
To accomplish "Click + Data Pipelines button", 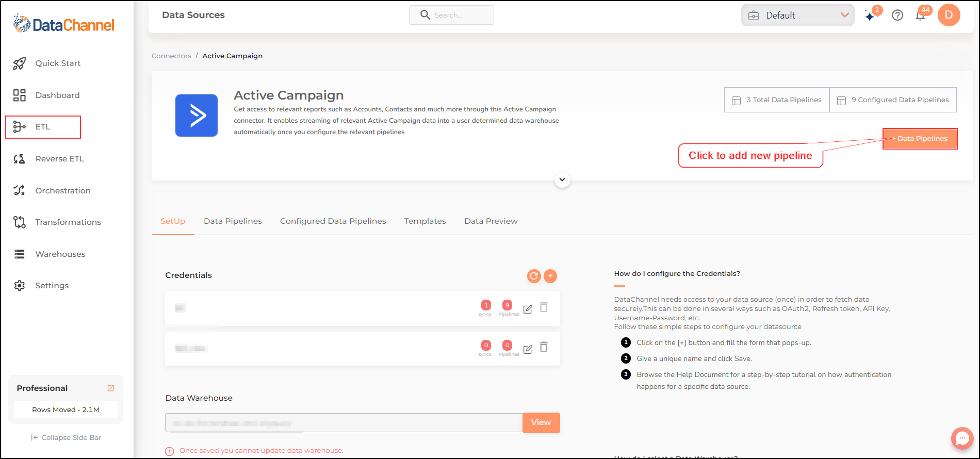I will click(x=920, y=139).
